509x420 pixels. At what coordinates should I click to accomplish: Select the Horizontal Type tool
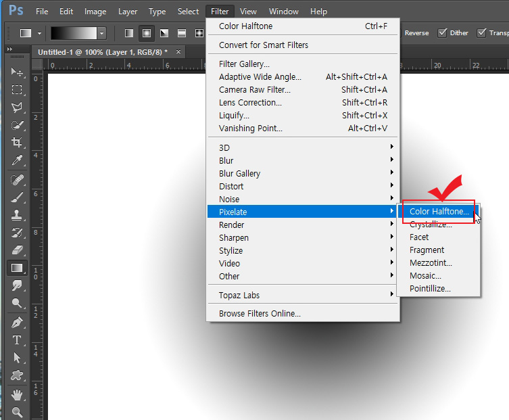coord(17,340)
